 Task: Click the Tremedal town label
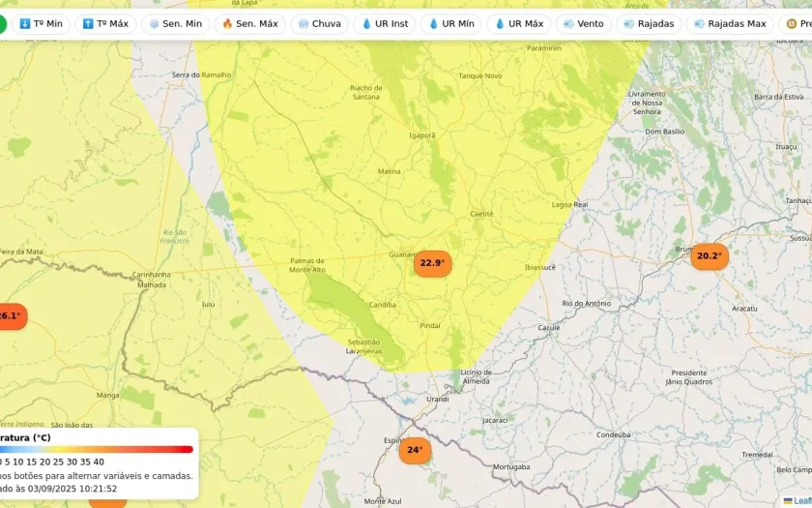(757, 455)
